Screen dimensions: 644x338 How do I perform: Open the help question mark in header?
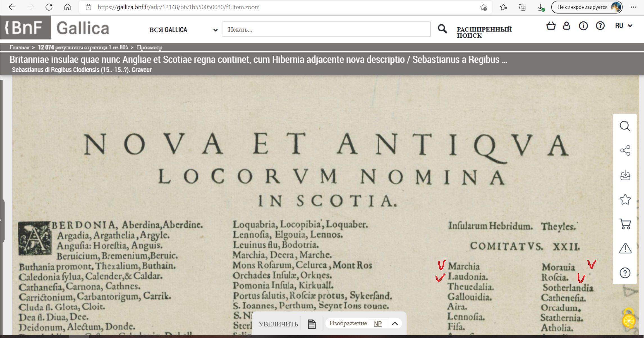600,26
